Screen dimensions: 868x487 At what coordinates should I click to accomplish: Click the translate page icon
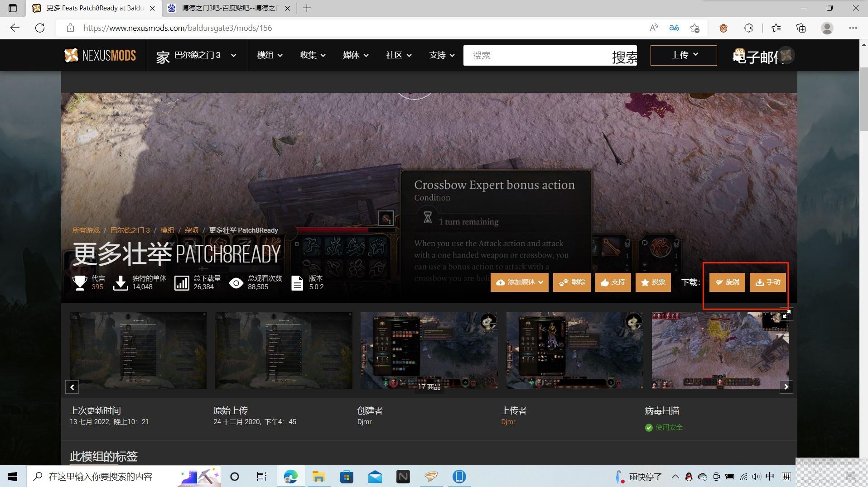pos(674,28)
